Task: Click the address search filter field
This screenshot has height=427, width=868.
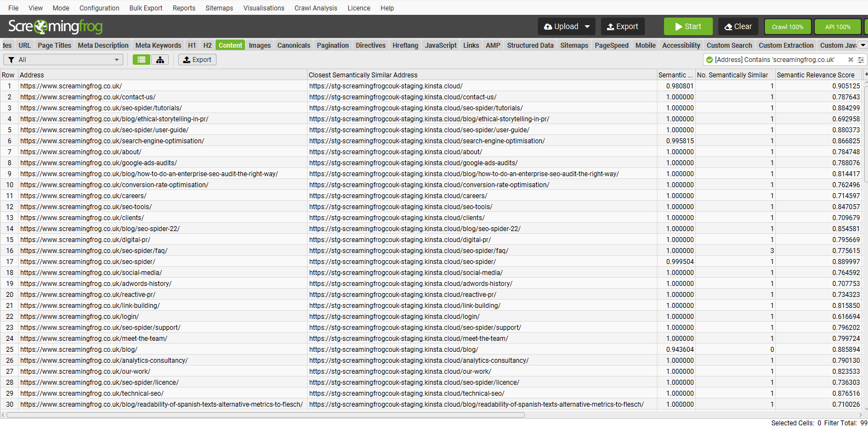Action: [x=774, y=60]
